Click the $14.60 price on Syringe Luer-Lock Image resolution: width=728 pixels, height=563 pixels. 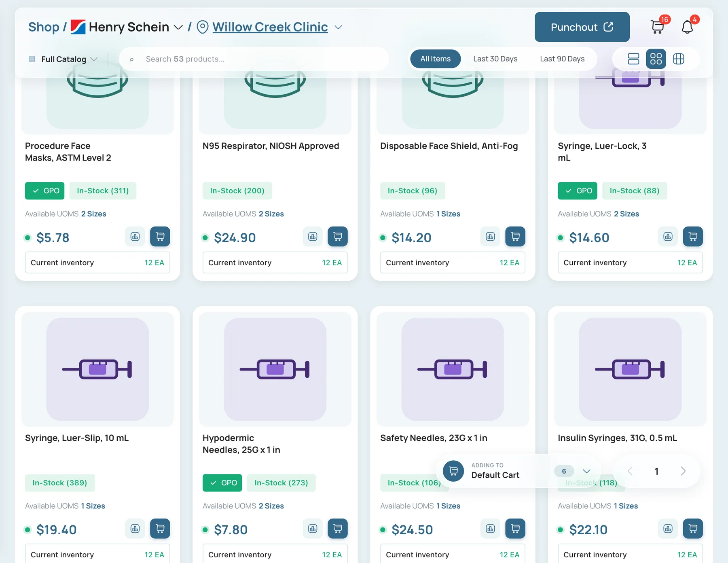coord(589,238)
